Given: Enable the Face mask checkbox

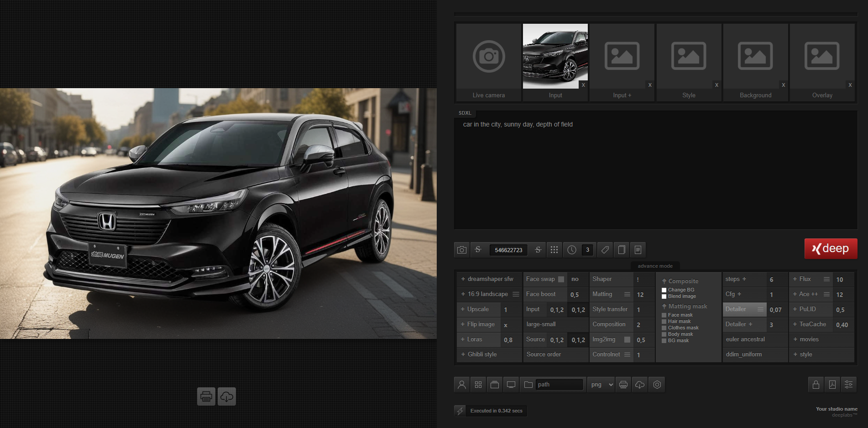Looking at the screenshot, I should point(664,315).
